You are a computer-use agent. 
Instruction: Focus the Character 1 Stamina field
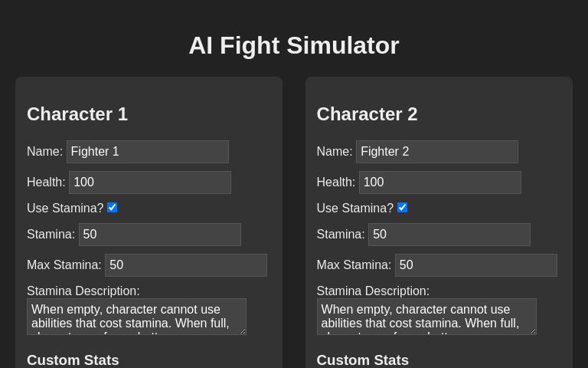point(159,235)
